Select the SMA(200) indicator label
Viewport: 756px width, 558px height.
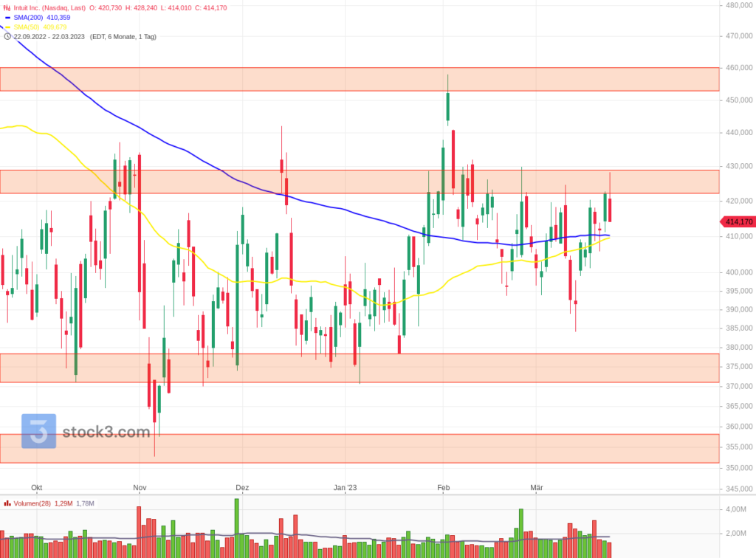(x=29, y=18)
